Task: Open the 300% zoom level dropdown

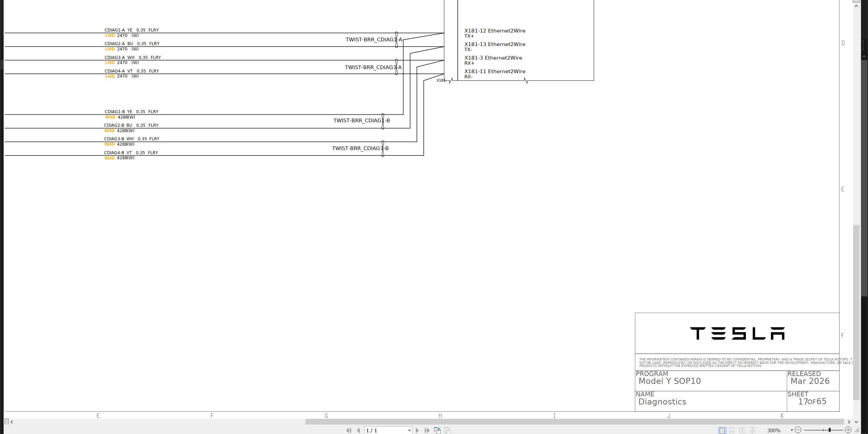Action: (792, 430)
